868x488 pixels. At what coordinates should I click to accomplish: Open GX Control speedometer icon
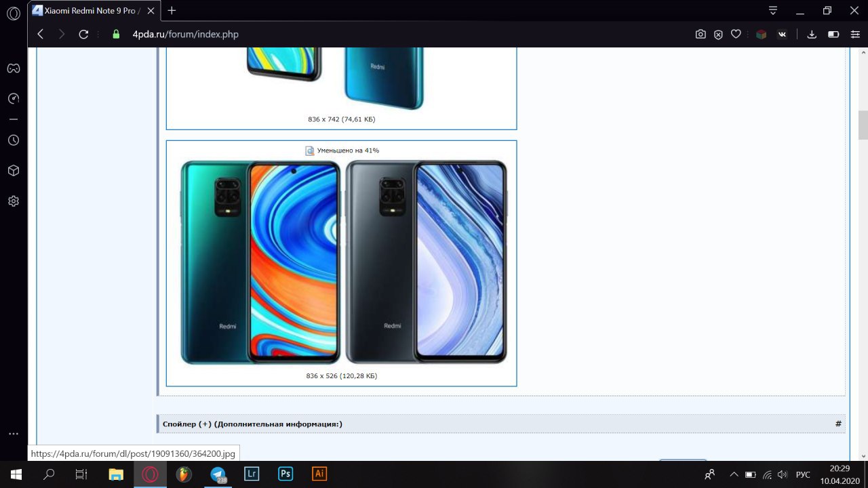click(13, 98)
